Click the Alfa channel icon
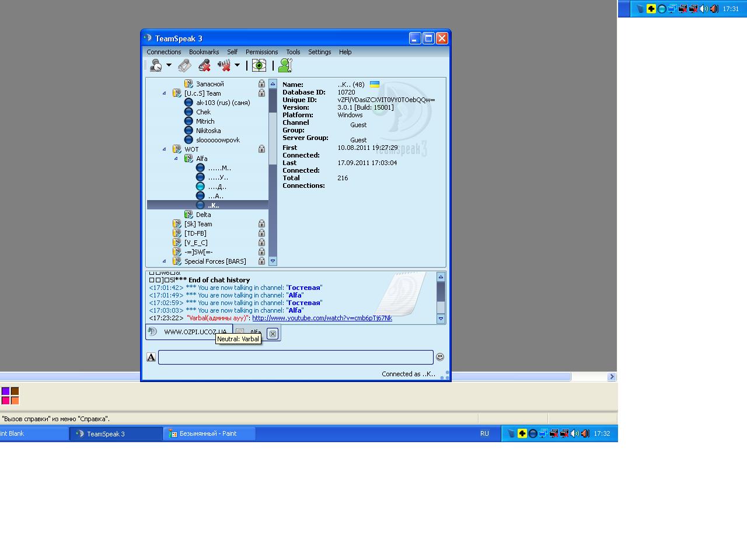This screenshot has height=560, width=747. tap(189, 159)
